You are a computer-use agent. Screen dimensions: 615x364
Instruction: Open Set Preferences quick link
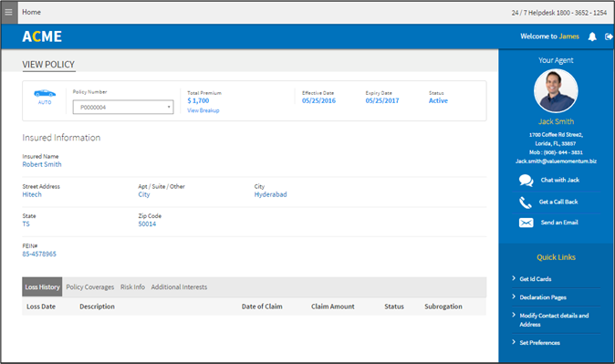[539, 342]
